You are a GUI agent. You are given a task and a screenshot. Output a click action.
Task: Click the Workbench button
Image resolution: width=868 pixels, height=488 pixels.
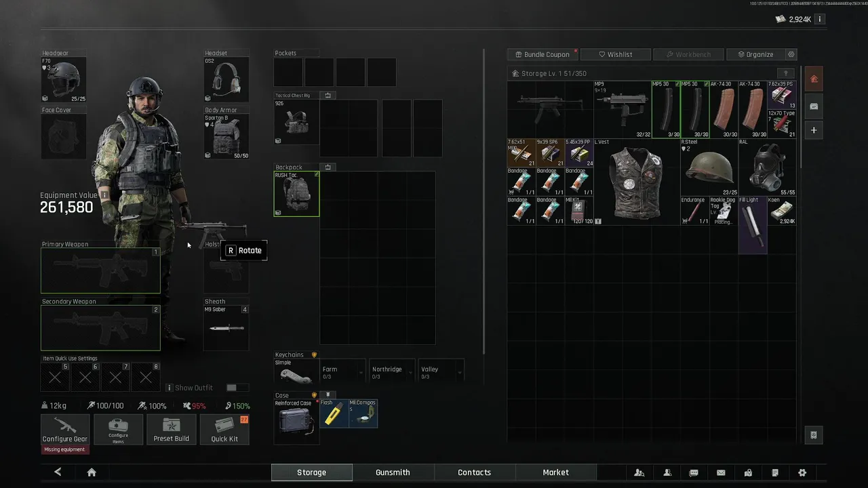coord(688,54)
